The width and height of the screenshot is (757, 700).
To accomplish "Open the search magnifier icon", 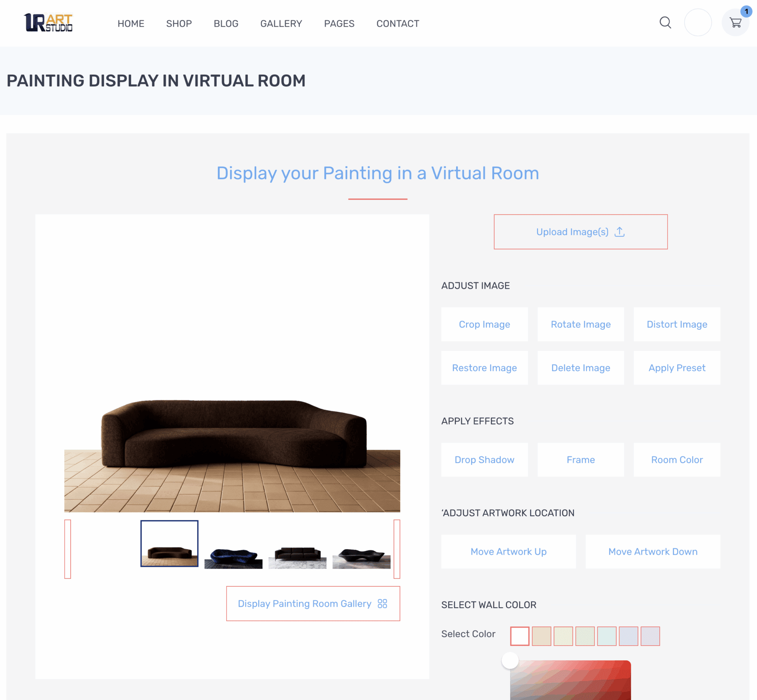I will coord(665,23).
